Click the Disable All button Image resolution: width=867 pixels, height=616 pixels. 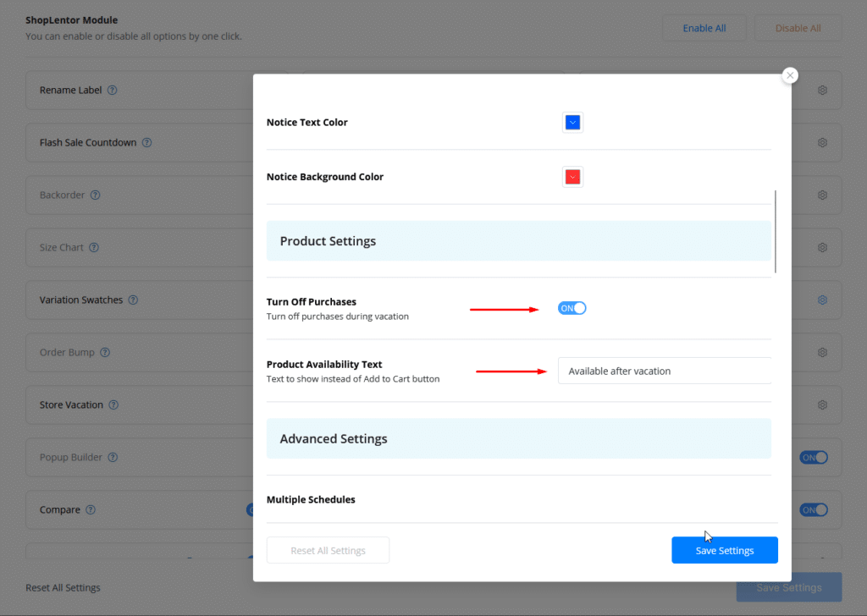coord(798,28)
